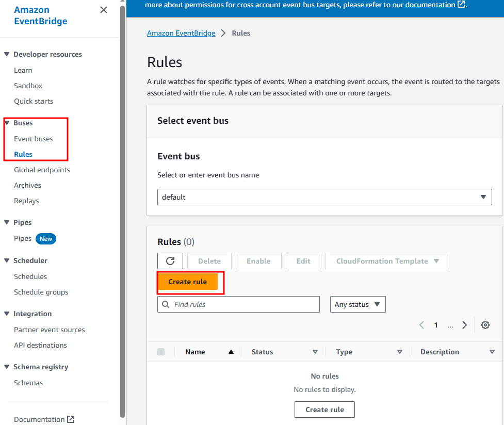Click the refresh rules icon button

[x=170, y=260]
